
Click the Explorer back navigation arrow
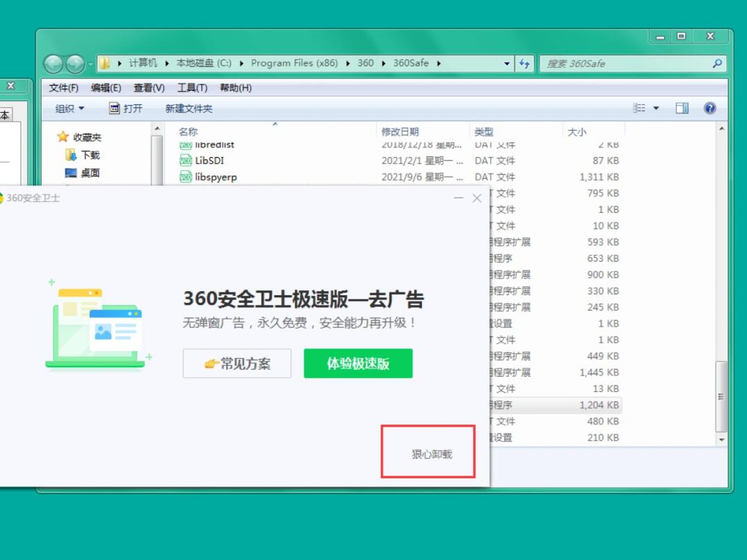53,64
